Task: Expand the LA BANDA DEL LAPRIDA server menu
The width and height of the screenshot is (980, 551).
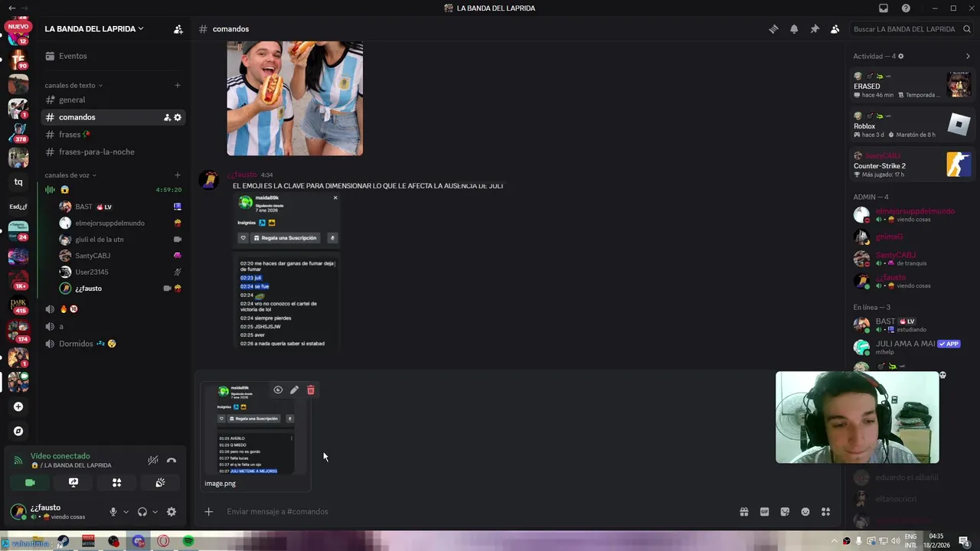Action: pyautogui.click(x=94, y=29)
